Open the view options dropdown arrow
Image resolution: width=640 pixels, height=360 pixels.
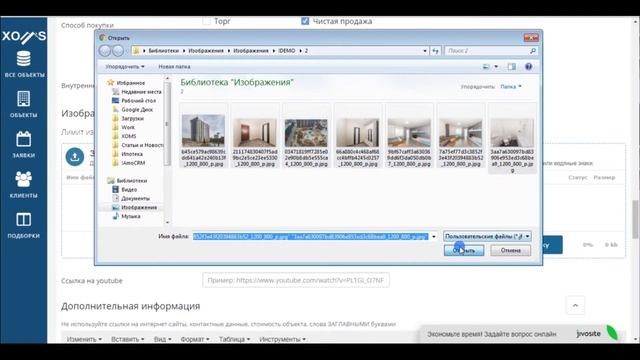496,67
